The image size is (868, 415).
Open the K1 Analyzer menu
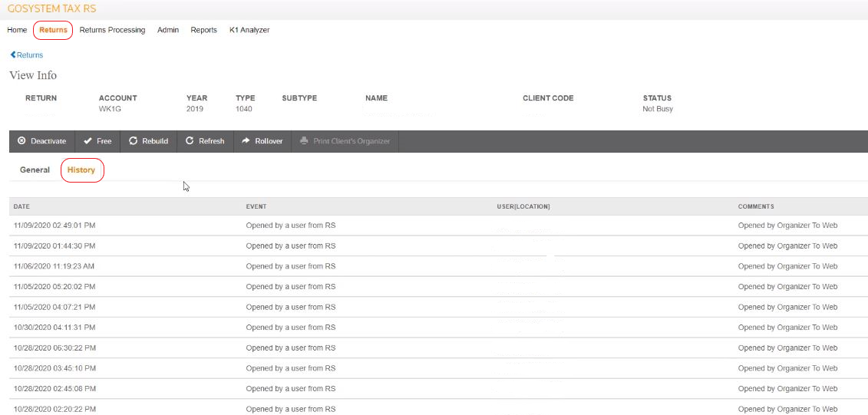[x=249, y=30]
